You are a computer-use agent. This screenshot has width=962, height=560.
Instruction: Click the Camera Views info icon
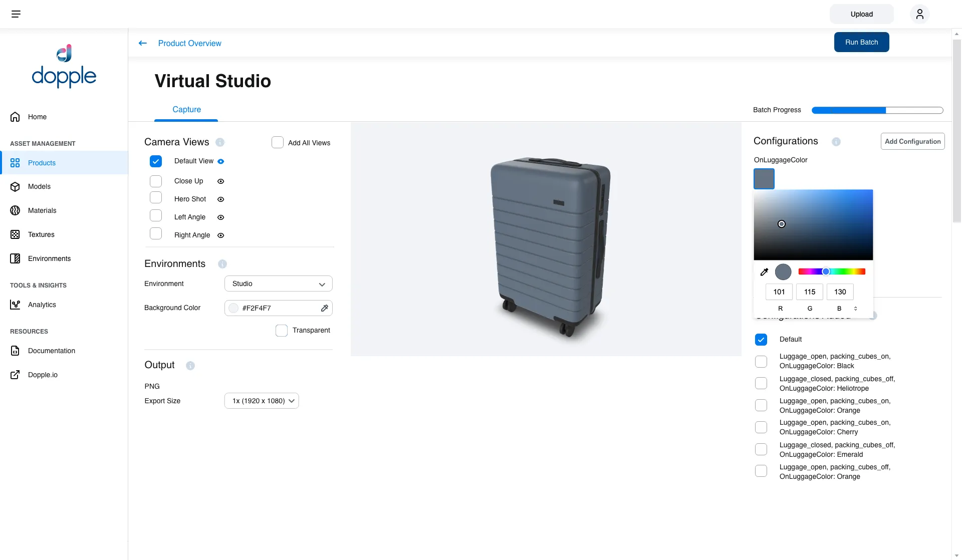point(220,142)
